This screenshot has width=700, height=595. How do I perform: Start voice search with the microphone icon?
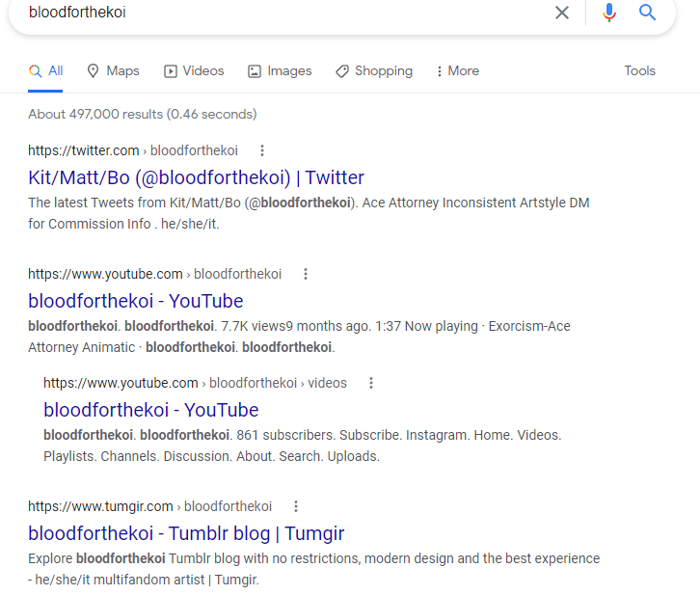click(x=609, y=13)
